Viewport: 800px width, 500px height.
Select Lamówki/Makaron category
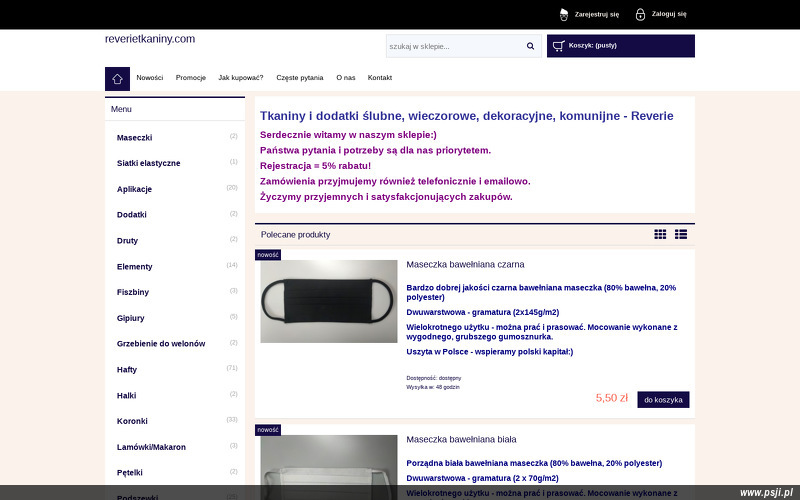click(151, 447)
